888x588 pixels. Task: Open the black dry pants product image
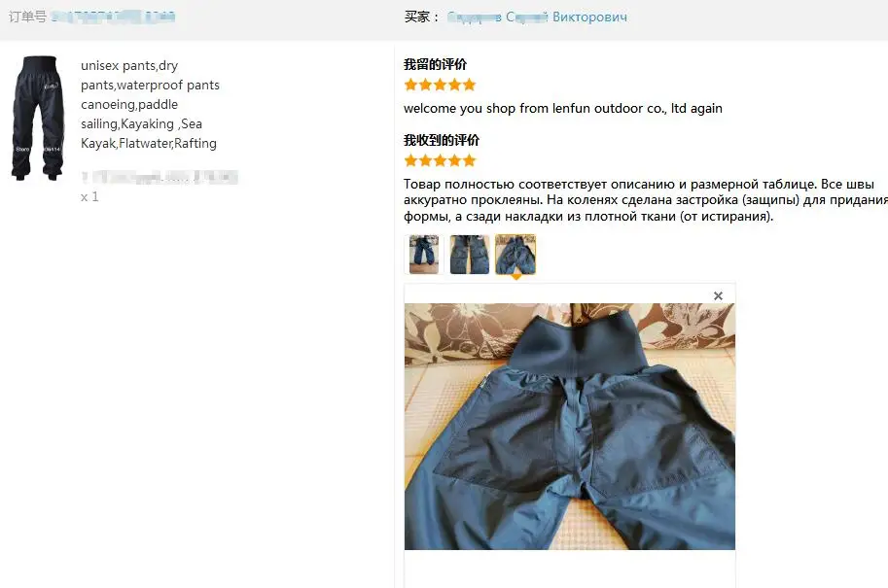pyautogui.click(x=37, y=118)
